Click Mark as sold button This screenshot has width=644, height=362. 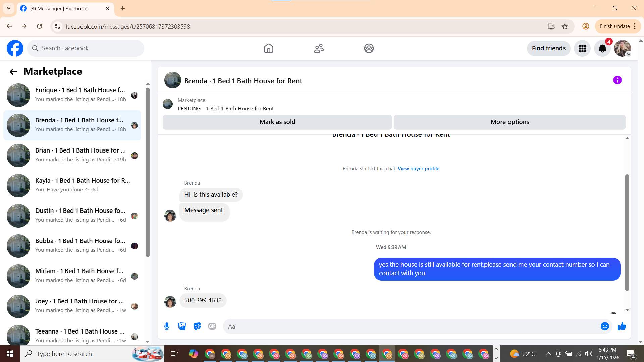(x=277, y=122)
